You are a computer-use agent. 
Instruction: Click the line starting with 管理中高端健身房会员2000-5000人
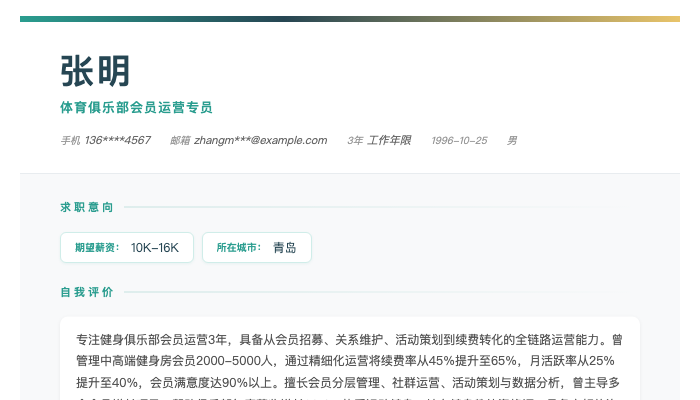[345, 361]
